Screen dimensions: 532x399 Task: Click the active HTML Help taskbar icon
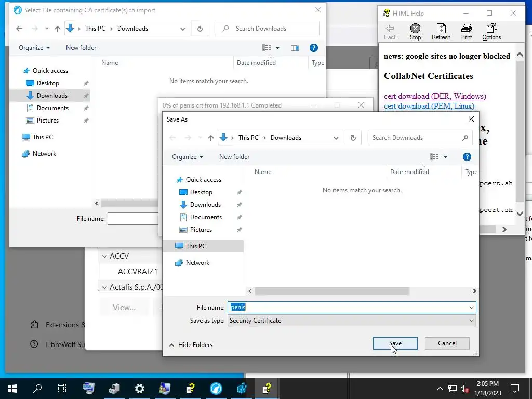tap(267, 389)
